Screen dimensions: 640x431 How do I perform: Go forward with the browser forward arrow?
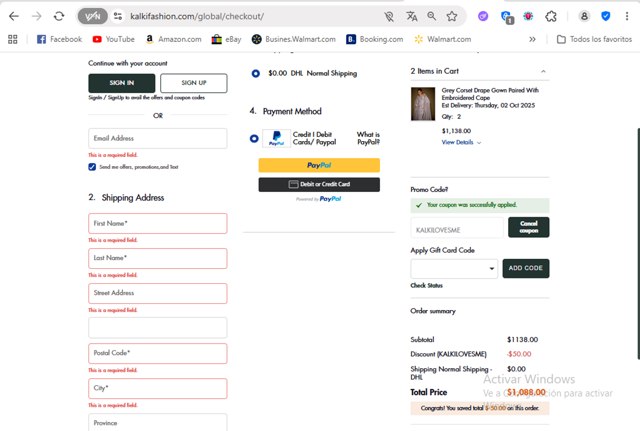point(37,16)
